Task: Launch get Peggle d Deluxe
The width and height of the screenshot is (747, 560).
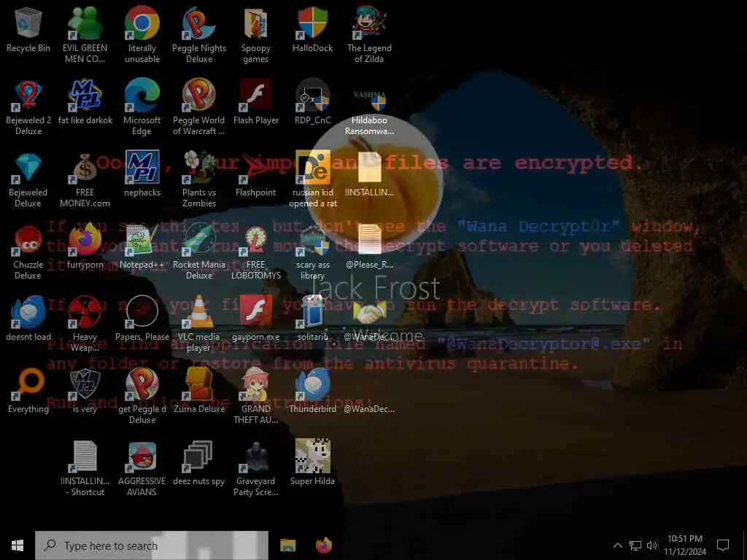Action: [x=142, y=397]
